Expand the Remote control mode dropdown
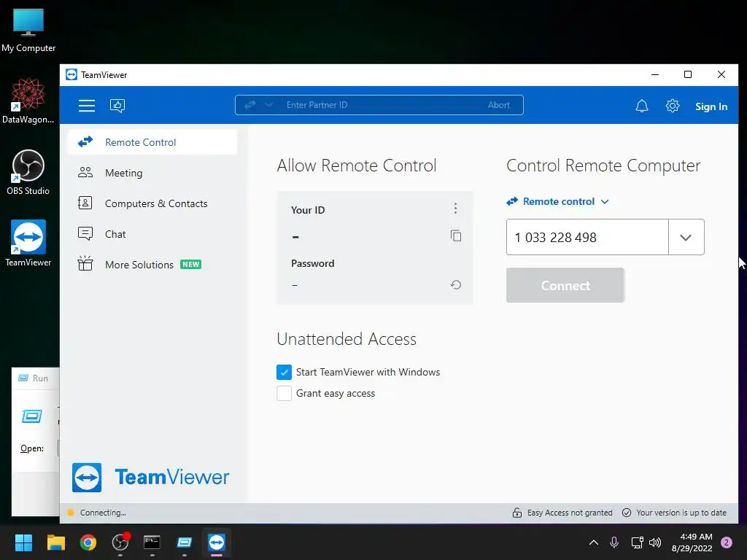Viewport: 747px width, 560px height. (x=558, y=201)
